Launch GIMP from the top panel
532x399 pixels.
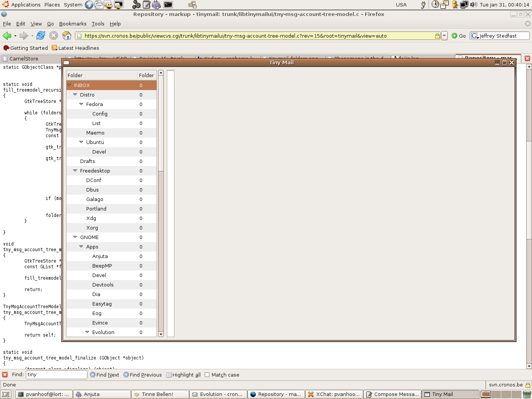pyautogui.click(x=156, y=5)
